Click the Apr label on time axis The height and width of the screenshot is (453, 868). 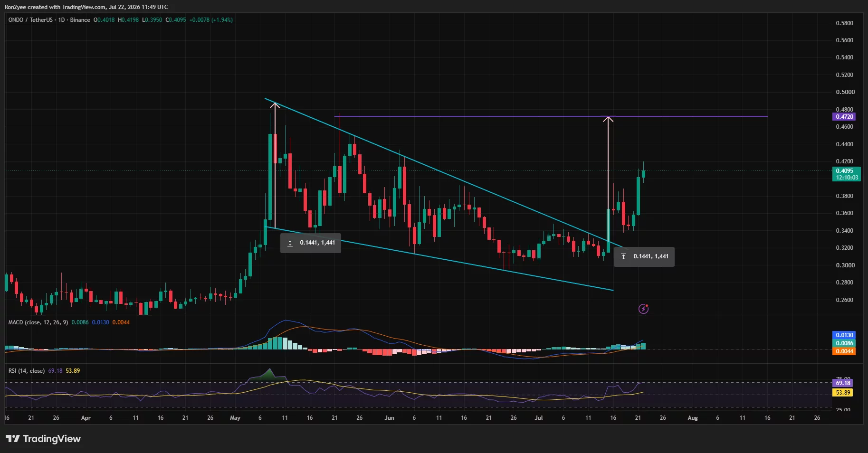86,418
